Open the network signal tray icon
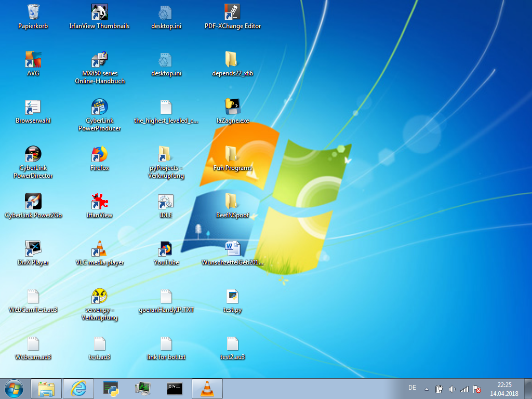This screenshot has width=532, height=399. point(464,389)
